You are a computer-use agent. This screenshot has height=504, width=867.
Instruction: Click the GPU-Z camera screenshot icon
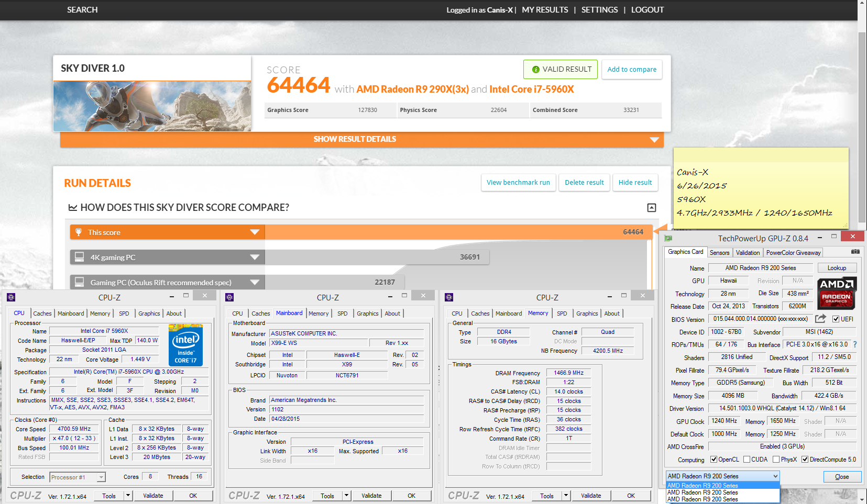(855, 252)
